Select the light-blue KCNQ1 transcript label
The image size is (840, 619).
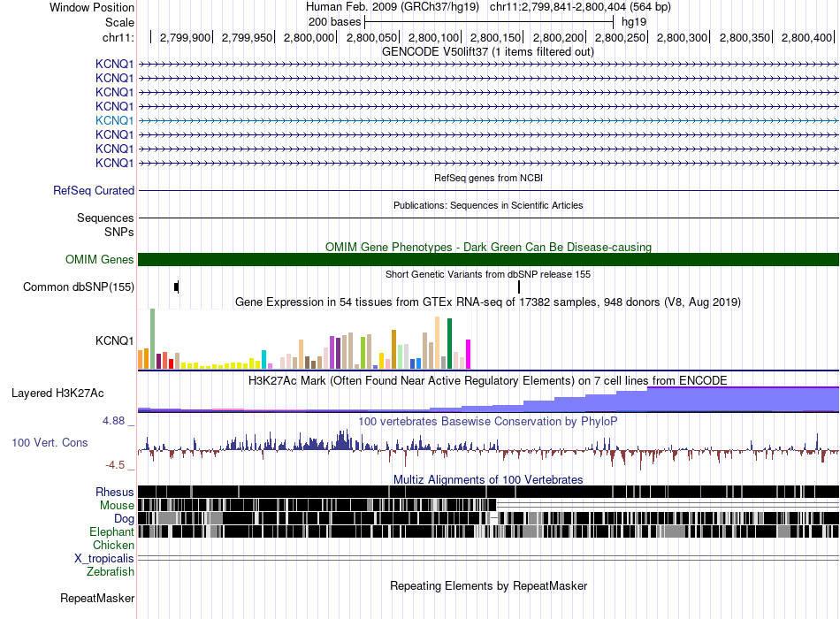click(x=114, y=120)
